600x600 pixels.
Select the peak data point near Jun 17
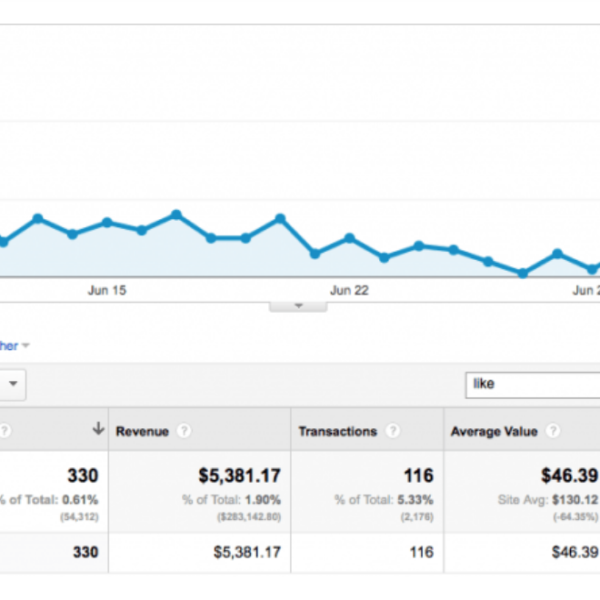[x=176, y=215]
